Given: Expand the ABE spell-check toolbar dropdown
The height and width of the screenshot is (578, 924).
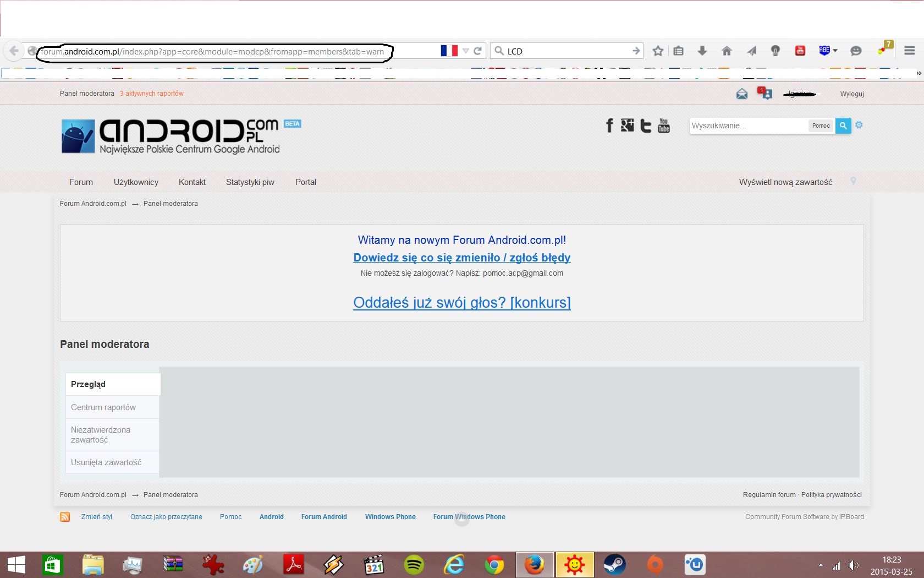Looking at the screenshot, I should pyautogui.click(x=835, y=51).
